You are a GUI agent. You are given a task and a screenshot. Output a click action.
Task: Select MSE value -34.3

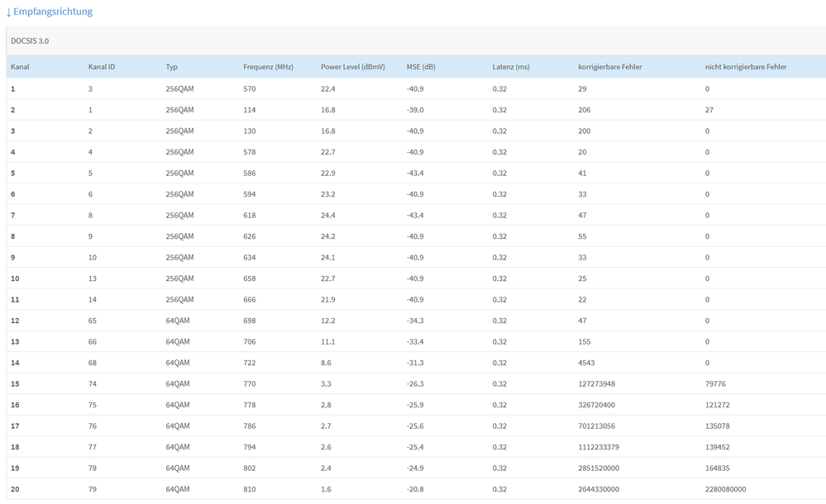tap(415, 321)
